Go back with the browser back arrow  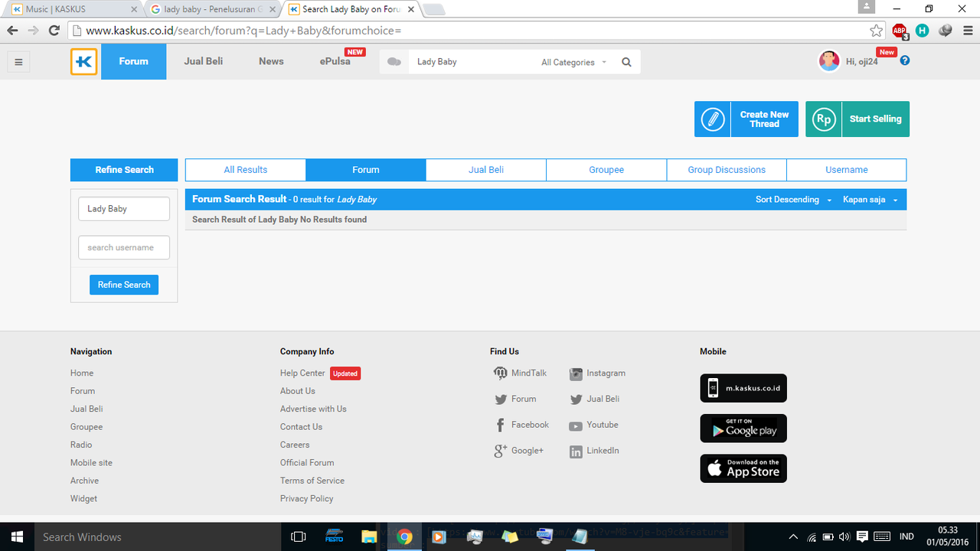click(12, 31)
